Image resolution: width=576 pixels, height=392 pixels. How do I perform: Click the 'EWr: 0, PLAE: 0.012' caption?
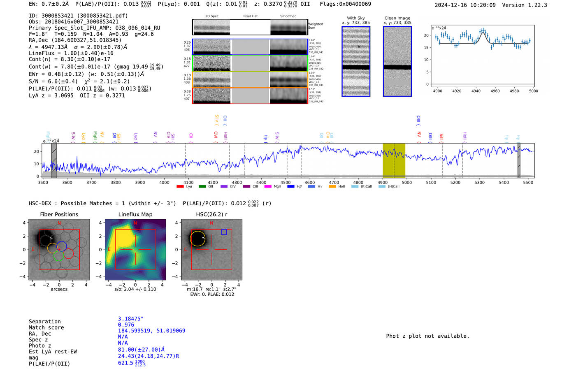point(212,294)
